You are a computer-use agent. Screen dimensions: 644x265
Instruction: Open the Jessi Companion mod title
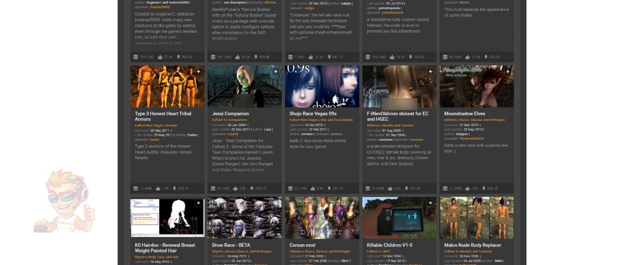click(x=230, y=113)
